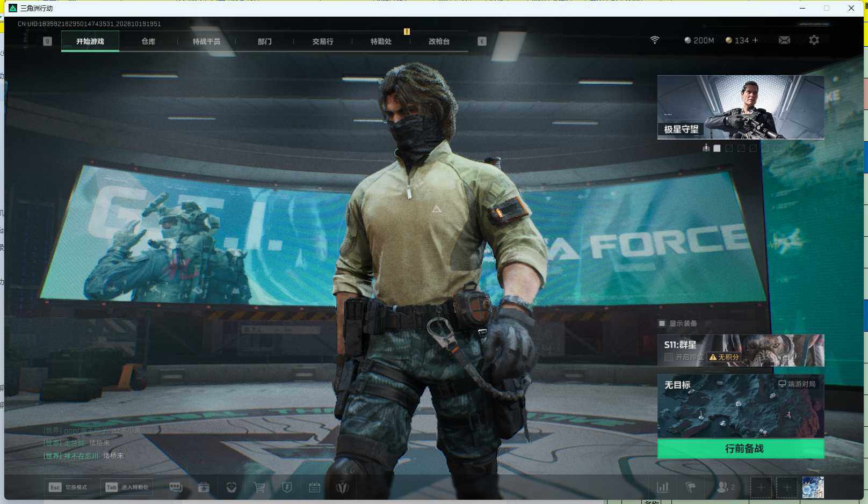This screenshot has height=504, width=868.
Task: Add teammate in first empty plus slot
Action: click(x=761, y=487)
